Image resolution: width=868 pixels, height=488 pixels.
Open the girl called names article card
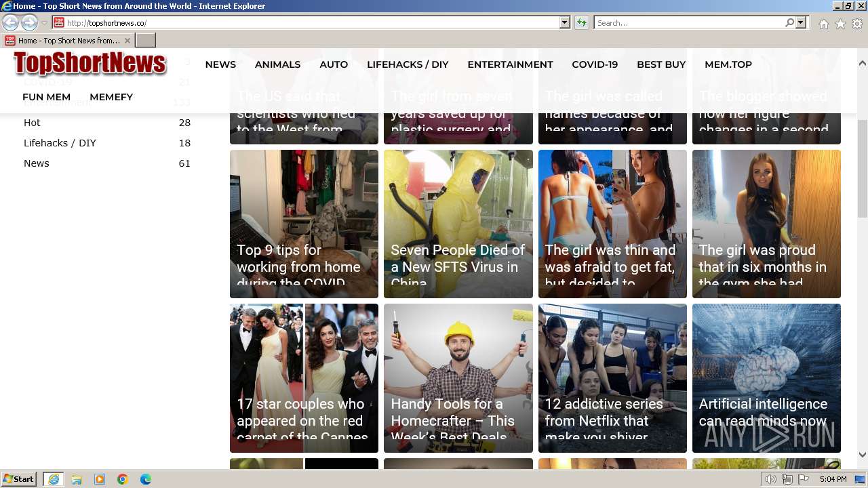pos(612,128)
